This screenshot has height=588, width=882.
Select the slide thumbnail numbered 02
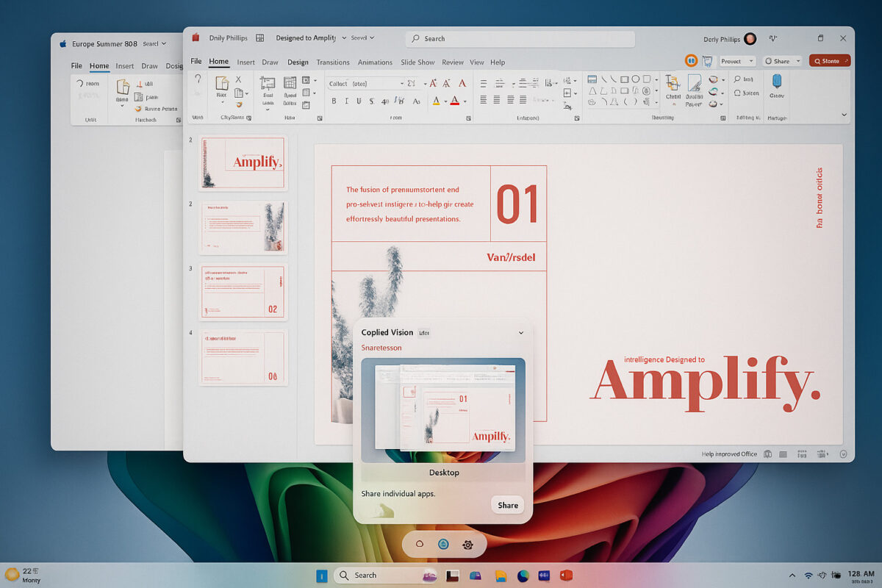(243, 292)
